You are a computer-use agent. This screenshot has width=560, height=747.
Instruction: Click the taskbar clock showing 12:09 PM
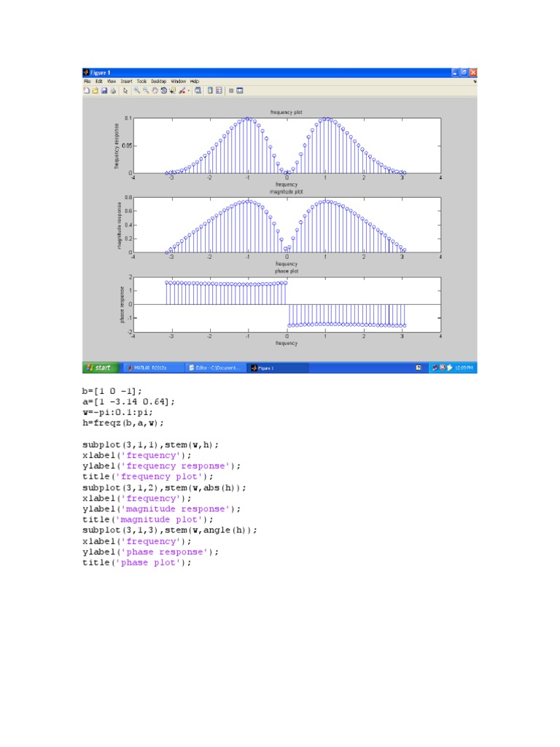[x=464, y=368]
